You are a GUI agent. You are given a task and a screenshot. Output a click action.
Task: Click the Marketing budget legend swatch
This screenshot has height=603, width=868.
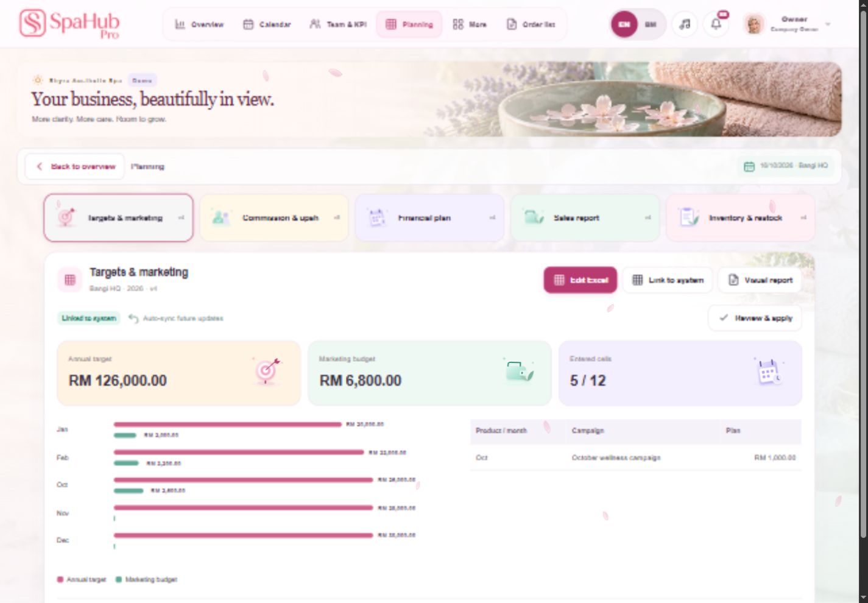pos(119,579)
